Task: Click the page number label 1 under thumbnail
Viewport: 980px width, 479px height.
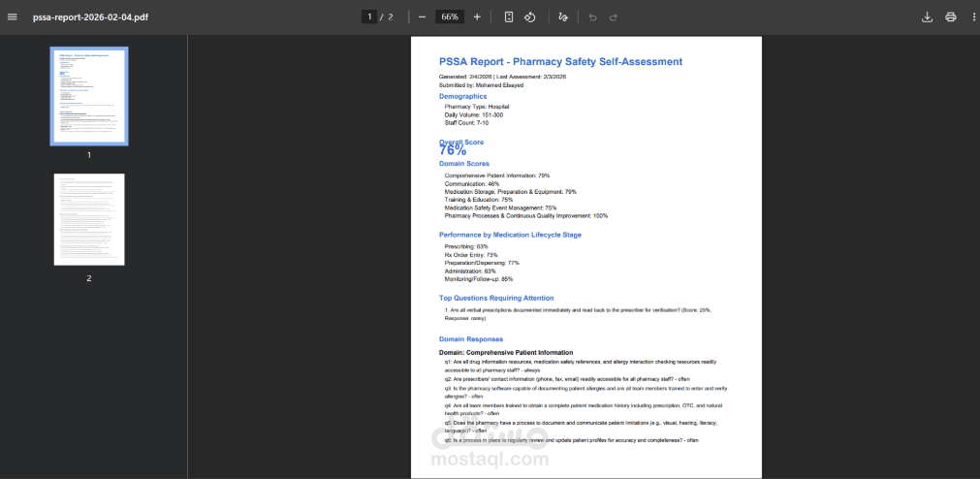Action: [89, 155]
